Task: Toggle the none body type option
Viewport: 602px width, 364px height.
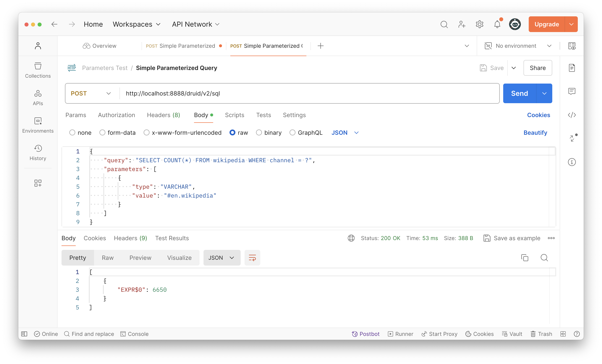Action: point(72,132)
